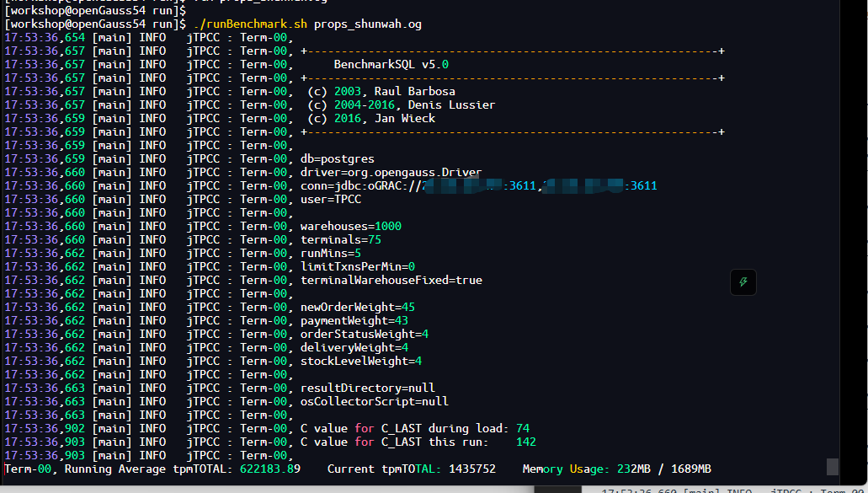Click the Running Average tpmTOTAL value 622183.89
The height and width of the screenshot is (493, 868).
[x=270, y=469]
